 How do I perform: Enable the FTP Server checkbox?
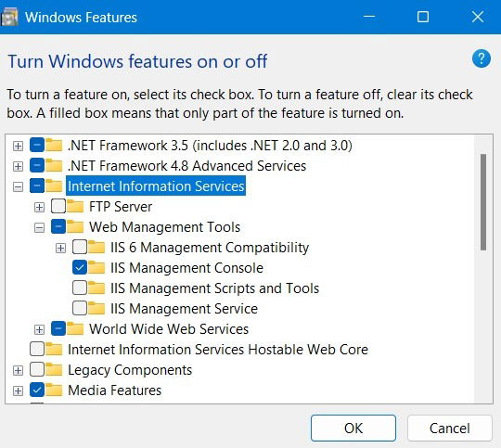[58, 207]
